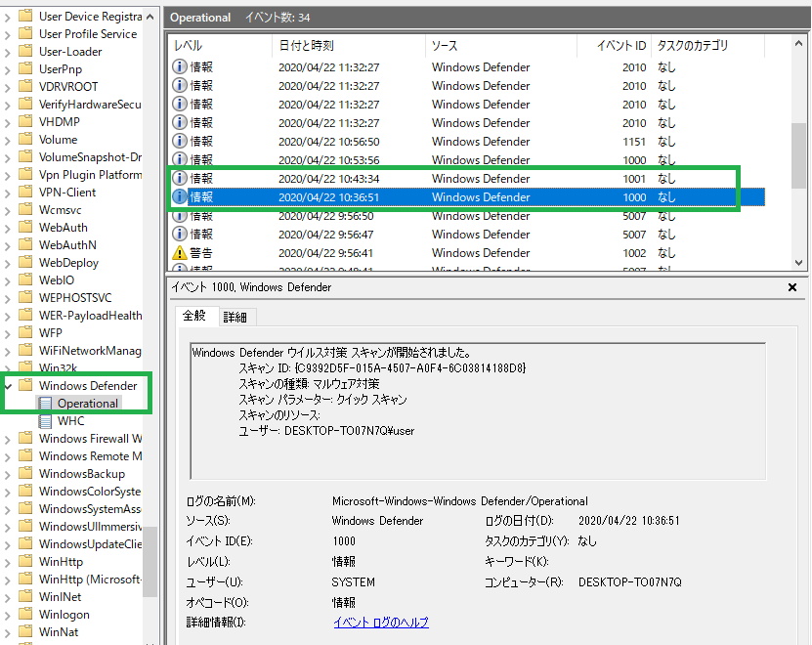Viewport: 812px width, 645px height.
Task: Click the Windows Remote M tree item
Action: (90, 456)
